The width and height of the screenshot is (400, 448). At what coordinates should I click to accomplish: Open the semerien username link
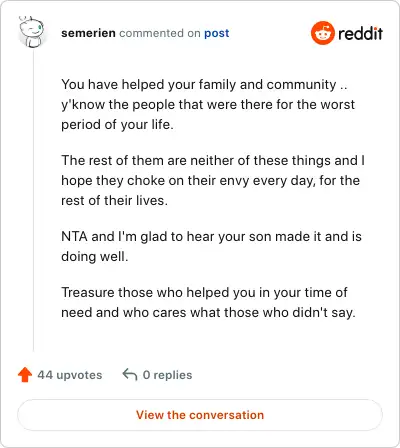[88, 33]
